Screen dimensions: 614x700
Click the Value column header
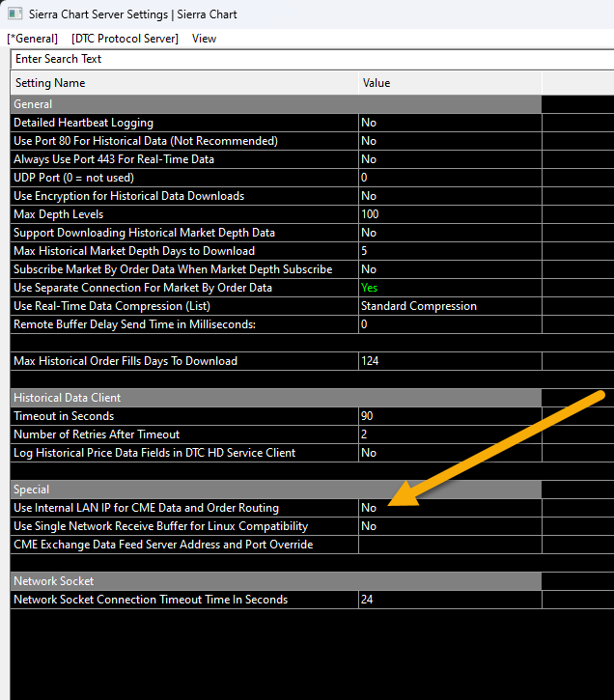450,83
